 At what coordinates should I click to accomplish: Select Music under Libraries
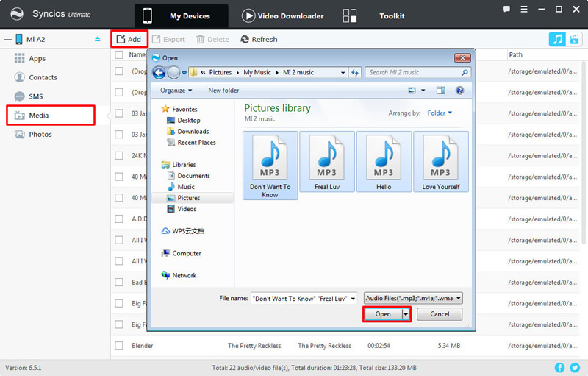point(186,187)
